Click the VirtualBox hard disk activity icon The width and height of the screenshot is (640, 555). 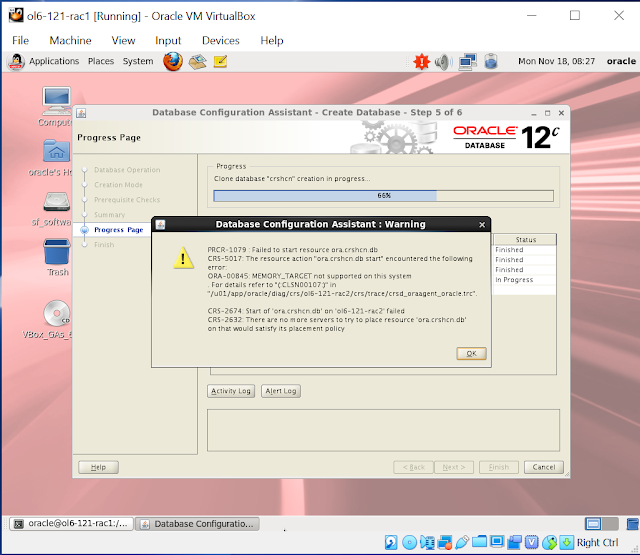click(391, 542)
